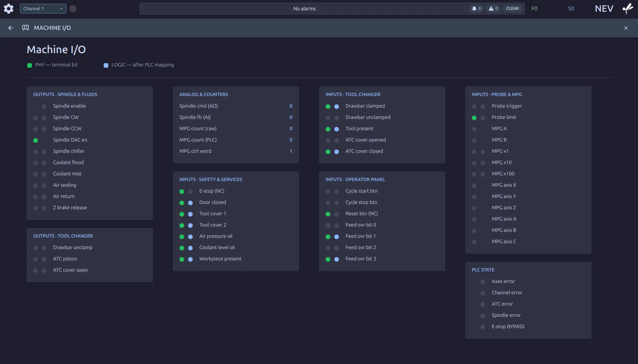
Task: Click the ATC cover open output label
Action: [x=70, y=270]
